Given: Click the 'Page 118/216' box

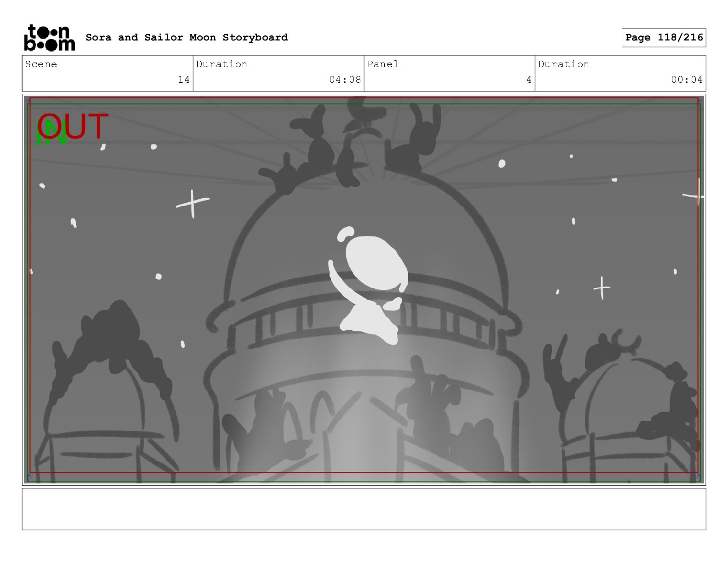Looking at the screenshot, I should click(x=664, y=38).
